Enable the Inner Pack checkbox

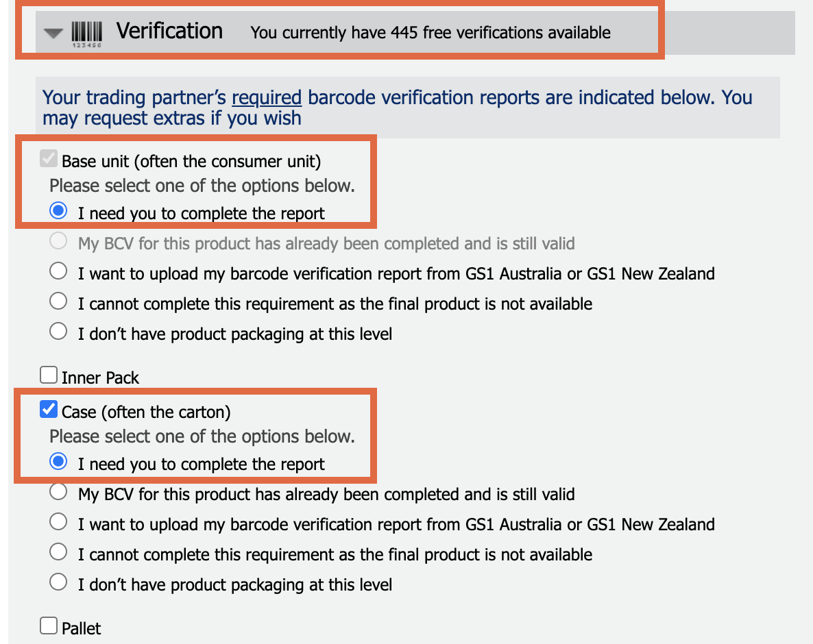49,375
